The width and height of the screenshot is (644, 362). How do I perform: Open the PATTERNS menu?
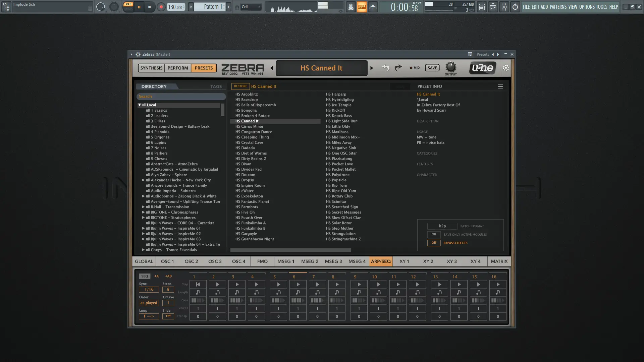pos(558,7)
